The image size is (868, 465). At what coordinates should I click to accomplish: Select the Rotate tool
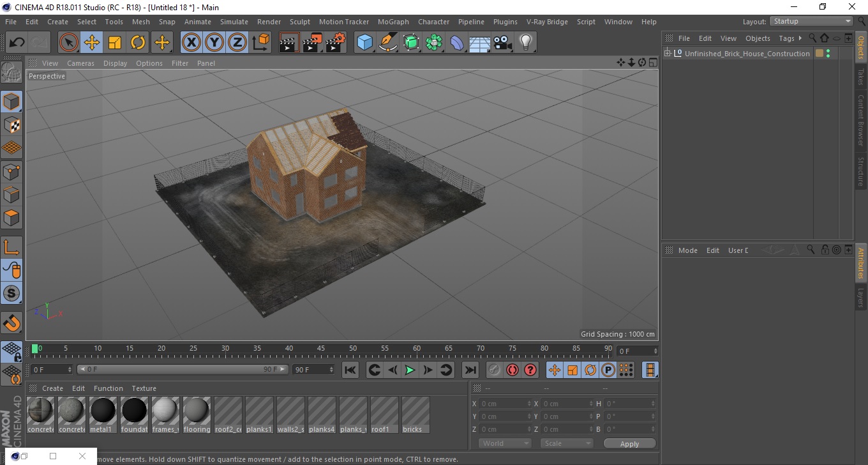138,43
